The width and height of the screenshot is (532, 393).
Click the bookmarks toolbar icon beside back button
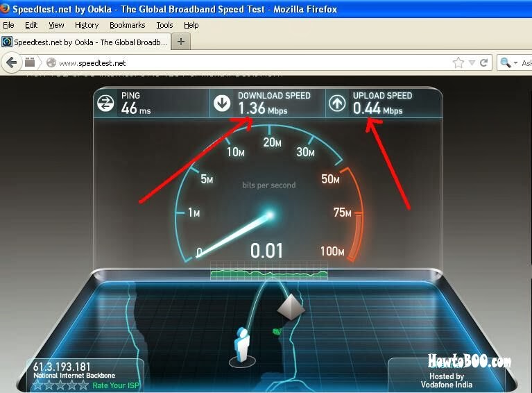(x=30, y=62)
